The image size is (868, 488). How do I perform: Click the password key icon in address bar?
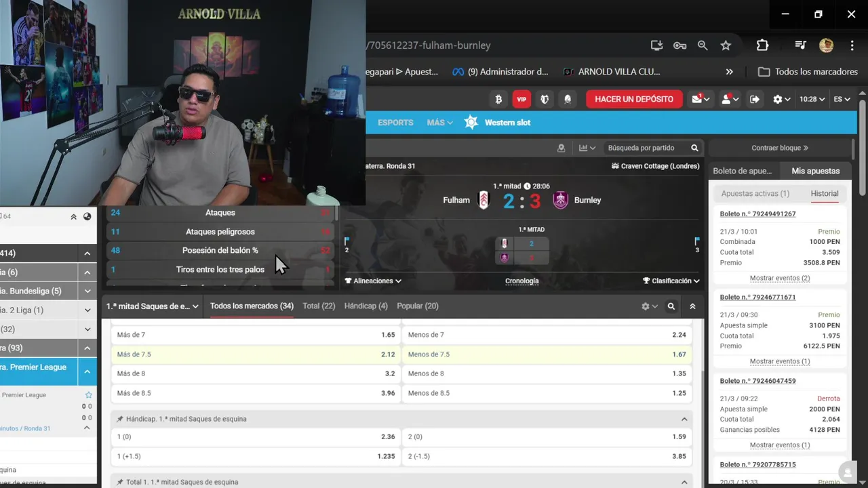tap(679, 45)
